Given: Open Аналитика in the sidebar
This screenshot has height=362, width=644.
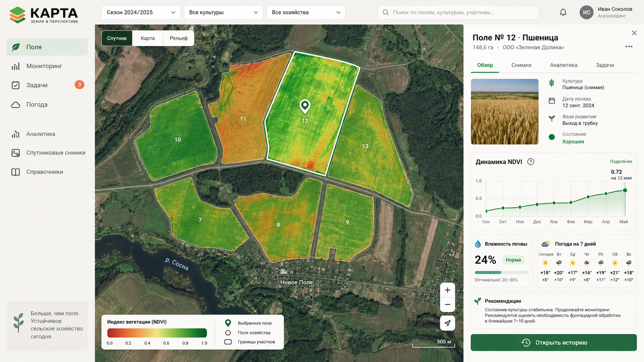Looking at the screenshot, I should [x=47, y=134].
